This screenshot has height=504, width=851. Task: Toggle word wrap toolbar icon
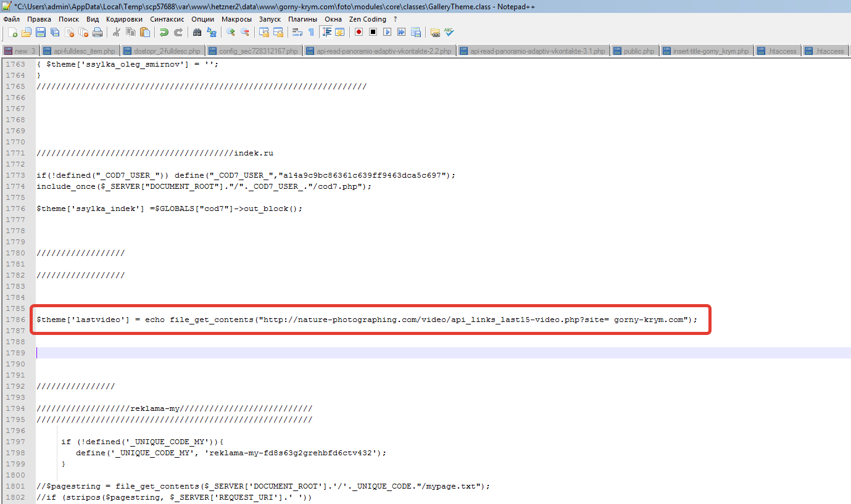[x=297, y=32]
